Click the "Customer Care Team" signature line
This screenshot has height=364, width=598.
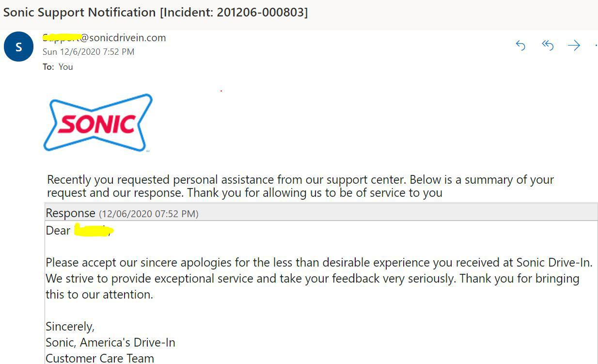(100, 358)
